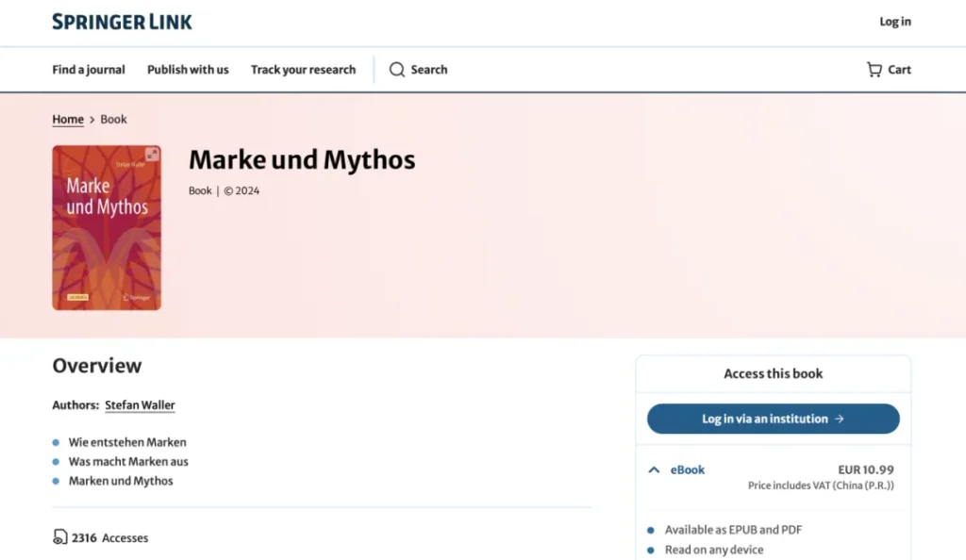Open the shopping cart icon
This screenshot has height=560, width=966.
(x=874, y=70)
